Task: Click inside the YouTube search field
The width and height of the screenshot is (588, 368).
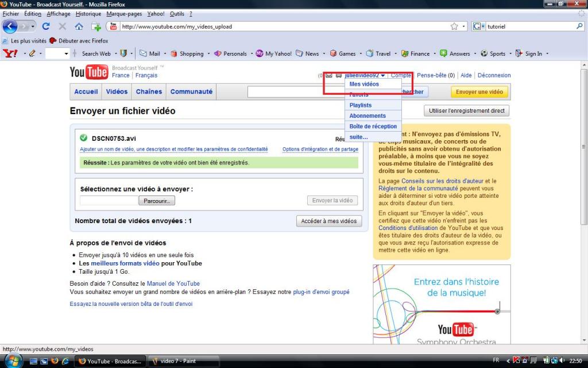Action: [x=296, y=91]
